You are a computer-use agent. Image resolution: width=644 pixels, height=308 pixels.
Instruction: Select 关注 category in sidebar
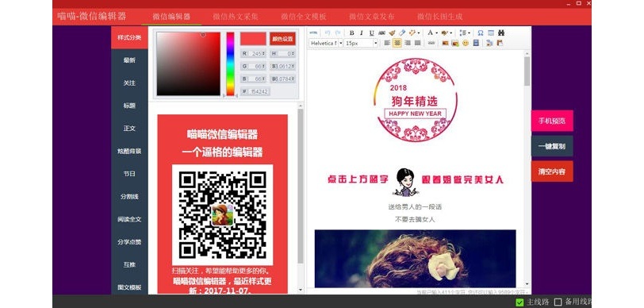(129, 83)
